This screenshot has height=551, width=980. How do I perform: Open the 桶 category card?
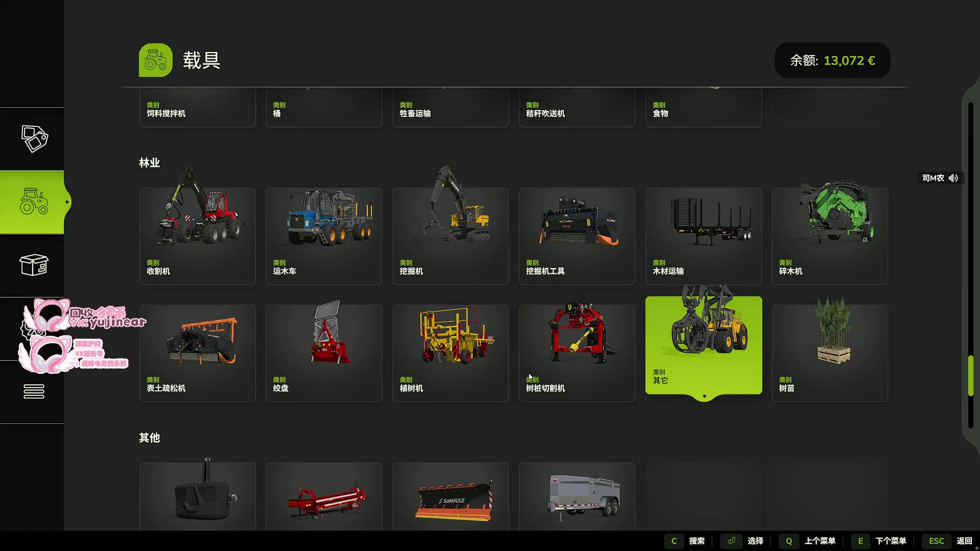point(324,108)
